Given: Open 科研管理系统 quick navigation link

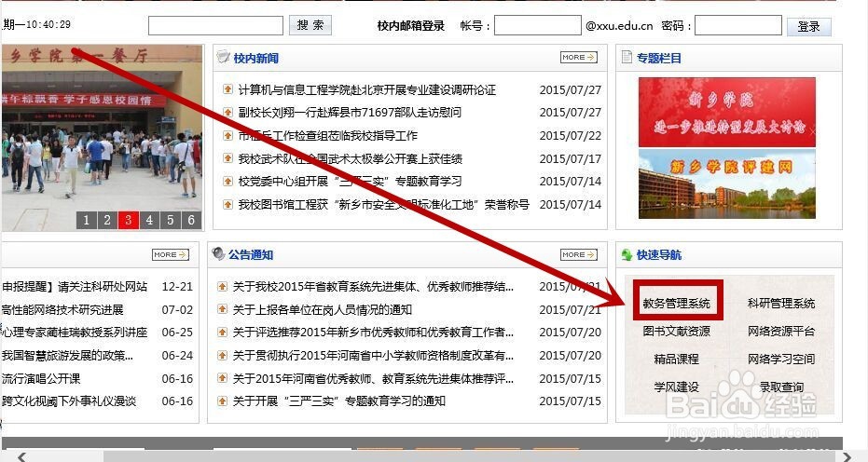Looking at the screenshot, I should (781, 304).
